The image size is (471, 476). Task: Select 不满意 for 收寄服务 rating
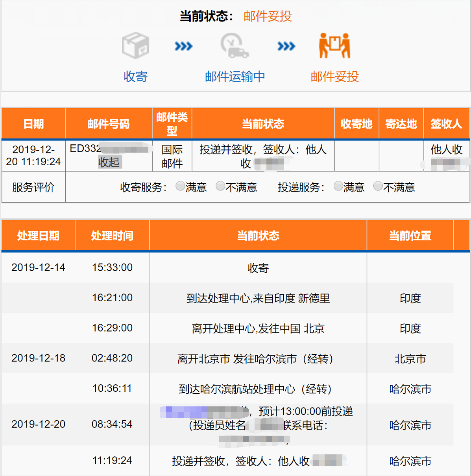[x=220, y=186]
